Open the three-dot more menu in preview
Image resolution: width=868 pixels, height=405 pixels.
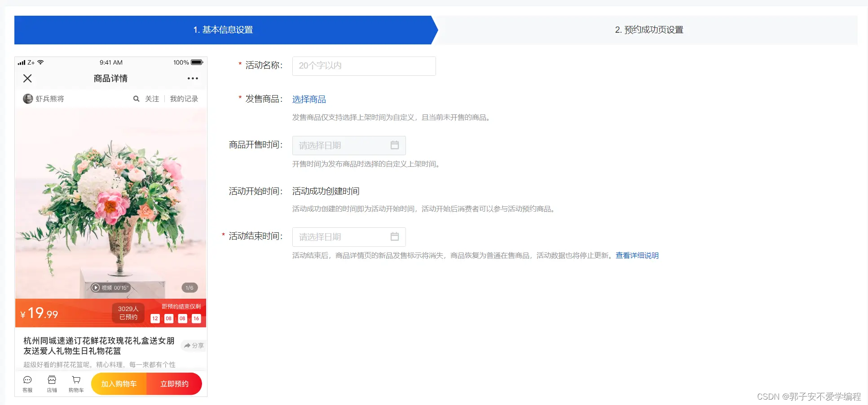click(x=193, y=78)
